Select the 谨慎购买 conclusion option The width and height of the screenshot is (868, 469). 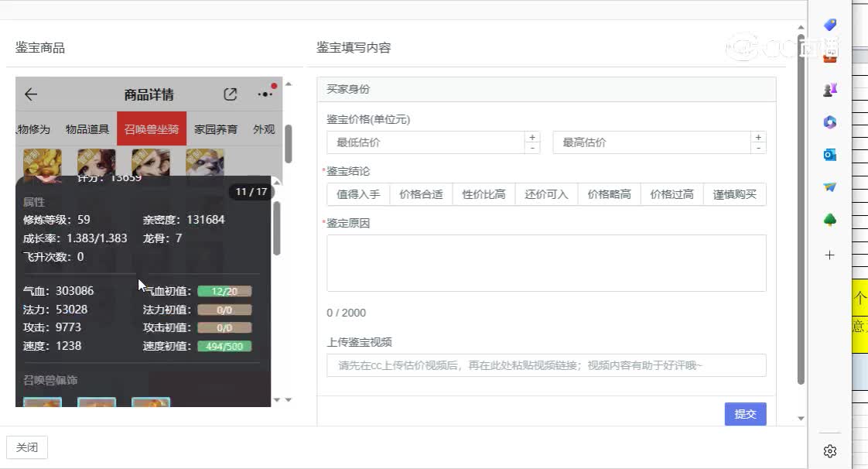[x=733, y=194]
